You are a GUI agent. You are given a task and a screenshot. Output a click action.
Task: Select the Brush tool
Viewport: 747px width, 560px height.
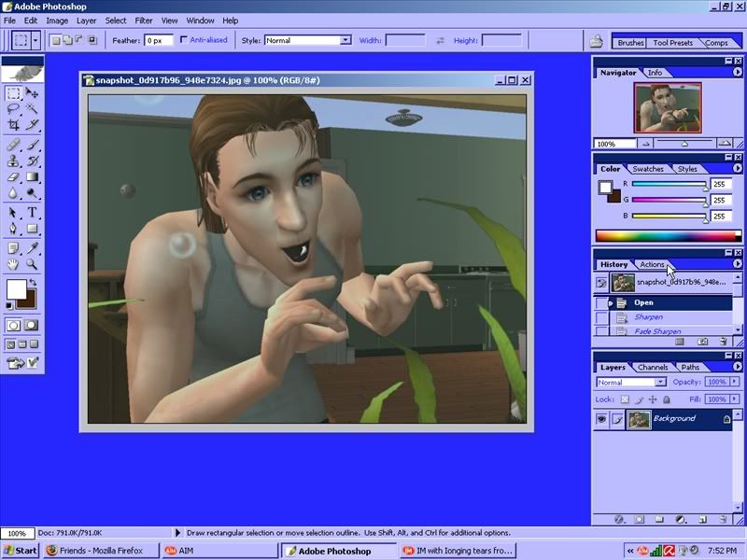(x=32, y=145)
